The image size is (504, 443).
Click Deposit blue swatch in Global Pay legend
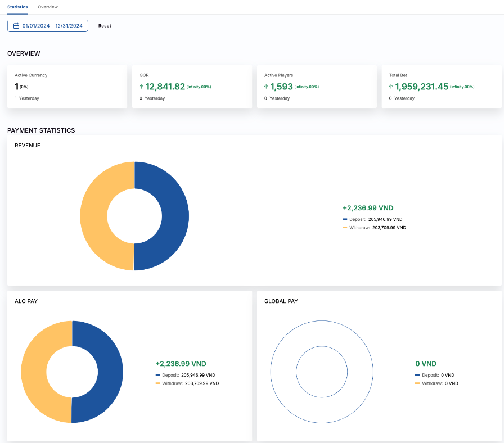[x=417, y=375]
